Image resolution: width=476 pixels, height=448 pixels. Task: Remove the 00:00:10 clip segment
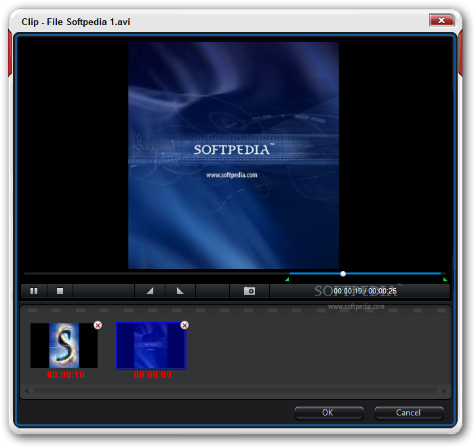98,325
